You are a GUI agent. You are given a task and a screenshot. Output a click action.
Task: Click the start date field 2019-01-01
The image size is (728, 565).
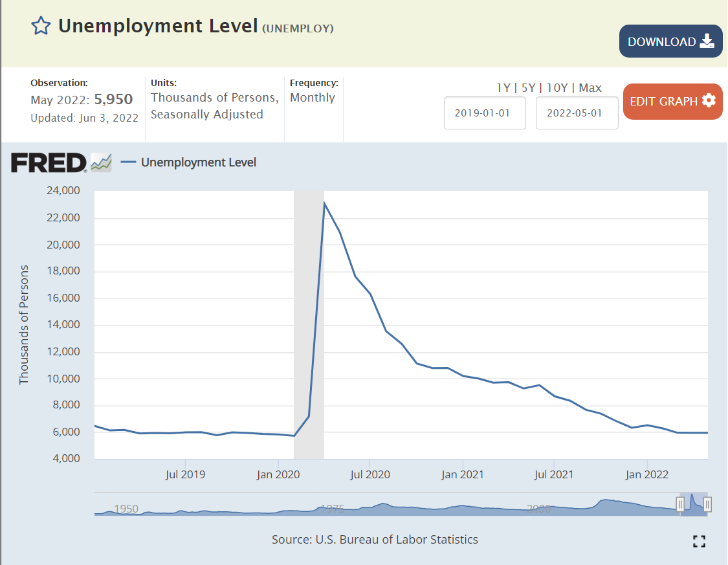[485, 113]
